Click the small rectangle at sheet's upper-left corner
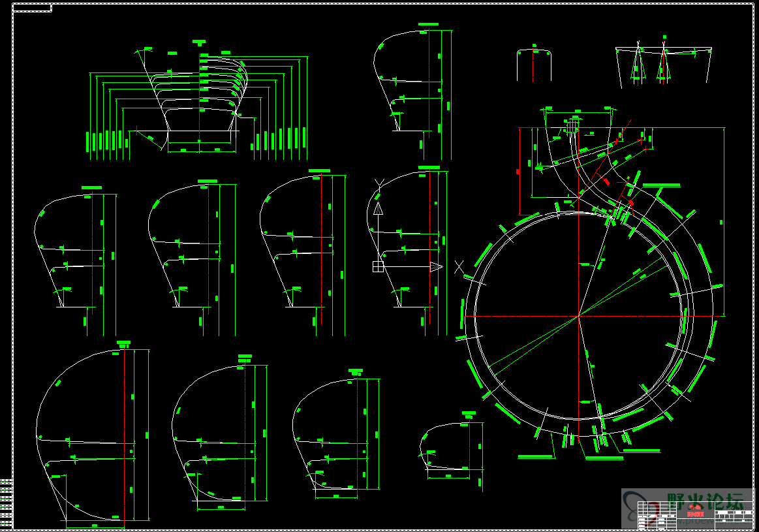The height and width of the screenshot is (532, 759). (x=32, y=8)
